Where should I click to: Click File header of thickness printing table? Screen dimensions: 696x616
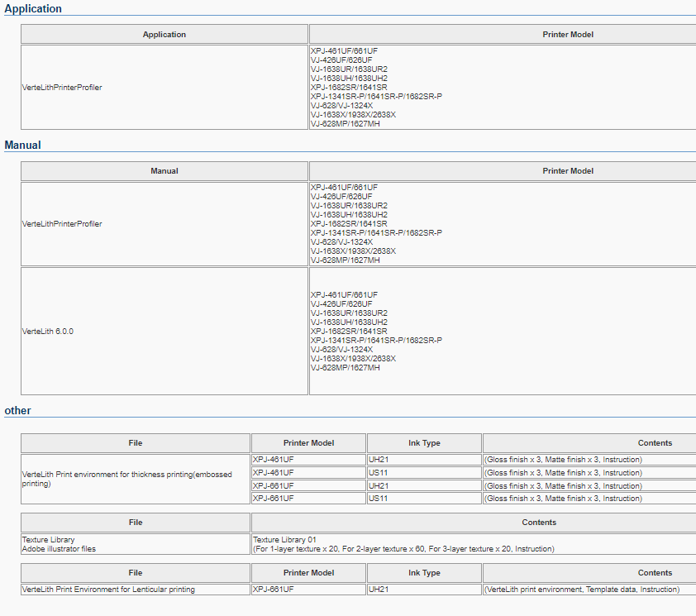point(136,443)
